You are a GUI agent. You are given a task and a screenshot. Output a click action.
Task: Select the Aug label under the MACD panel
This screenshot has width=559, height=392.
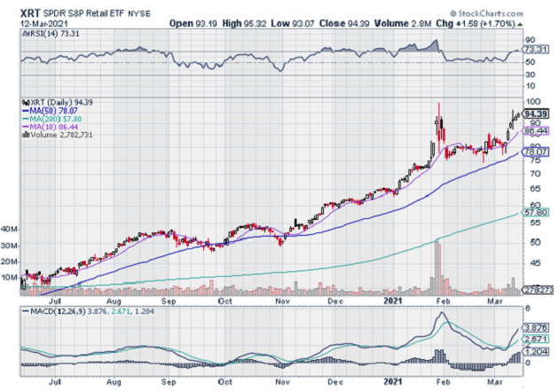[114, 382]
